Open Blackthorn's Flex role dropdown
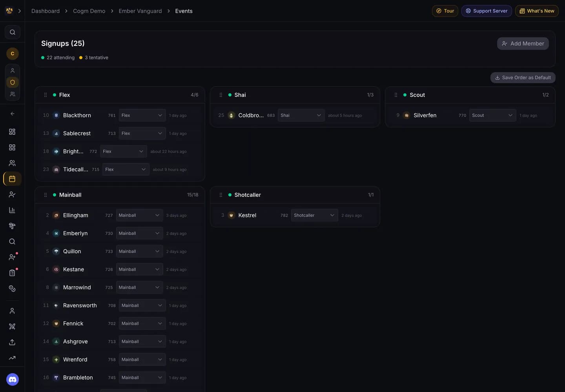This screenshot has width=565, height=392. tap(142, 115)
